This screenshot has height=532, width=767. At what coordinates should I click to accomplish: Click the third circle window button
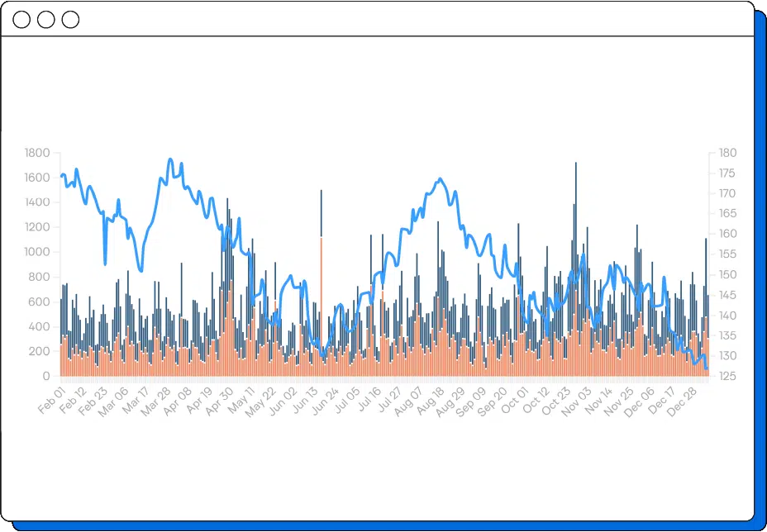[x=71, y=20]
